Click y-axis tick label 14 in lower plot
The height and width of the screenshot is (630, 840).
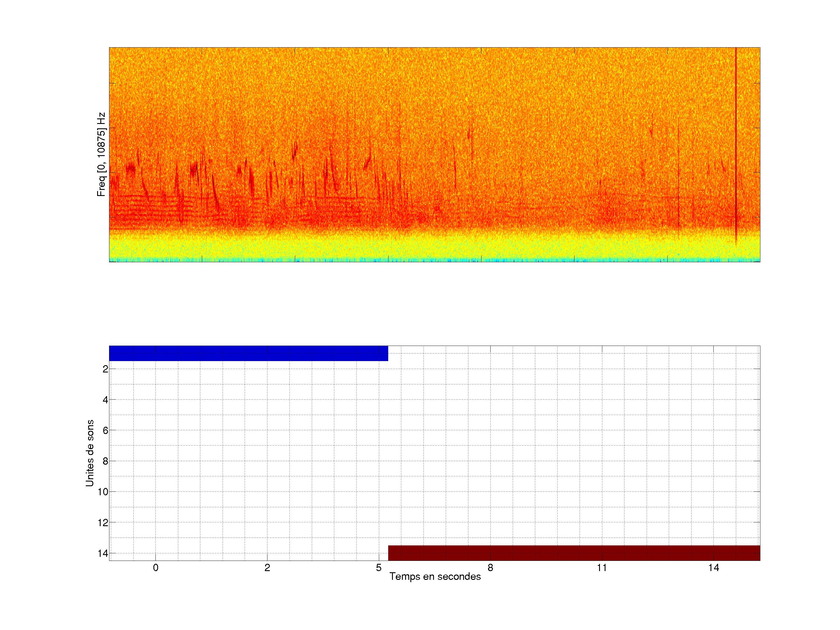coord(103,553)
